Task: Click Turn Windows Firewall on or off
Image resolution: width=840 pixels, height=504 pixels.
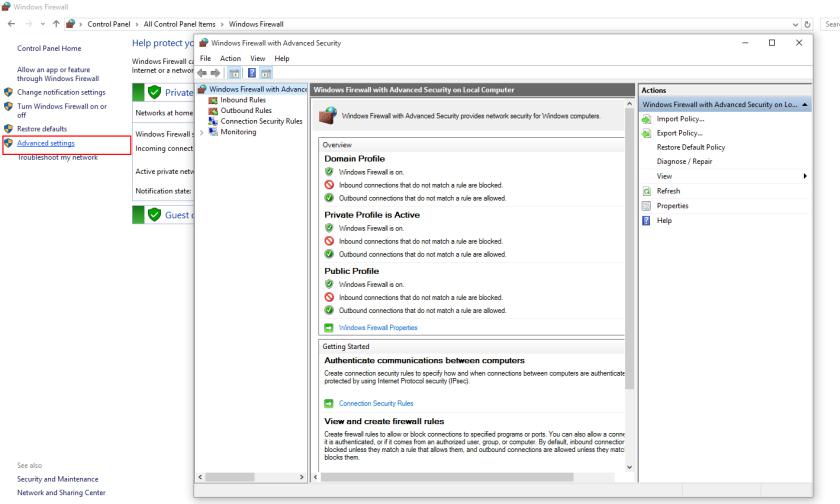Action: 62,110
